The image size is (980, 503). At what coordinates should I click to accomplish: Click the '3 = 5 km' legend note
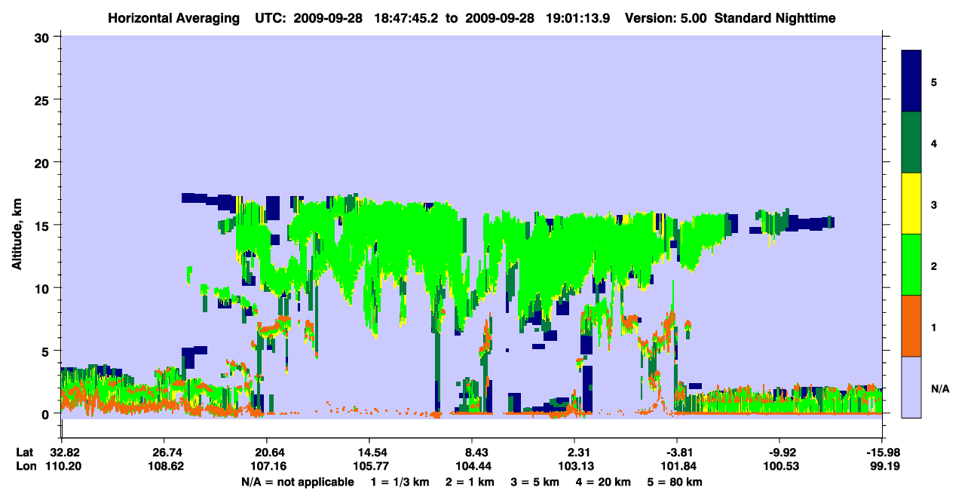point(535,482)
